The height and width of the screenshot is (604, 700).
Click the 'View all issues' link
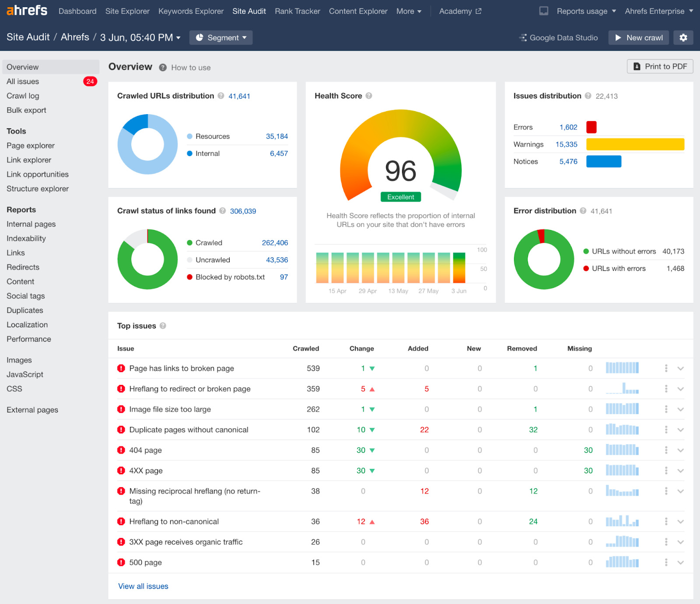143,586
